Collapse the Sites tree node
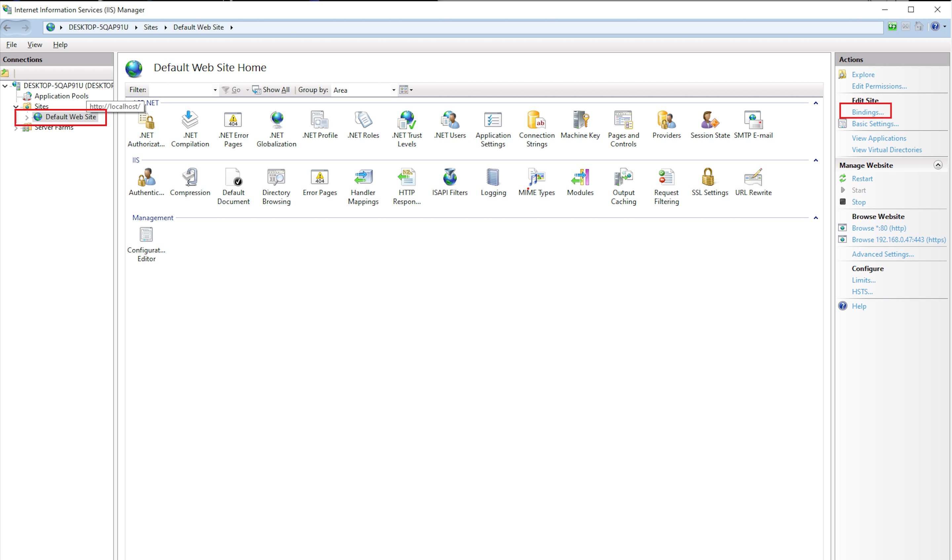This screenshot has width=952, height=560. (x=16, y=106)
